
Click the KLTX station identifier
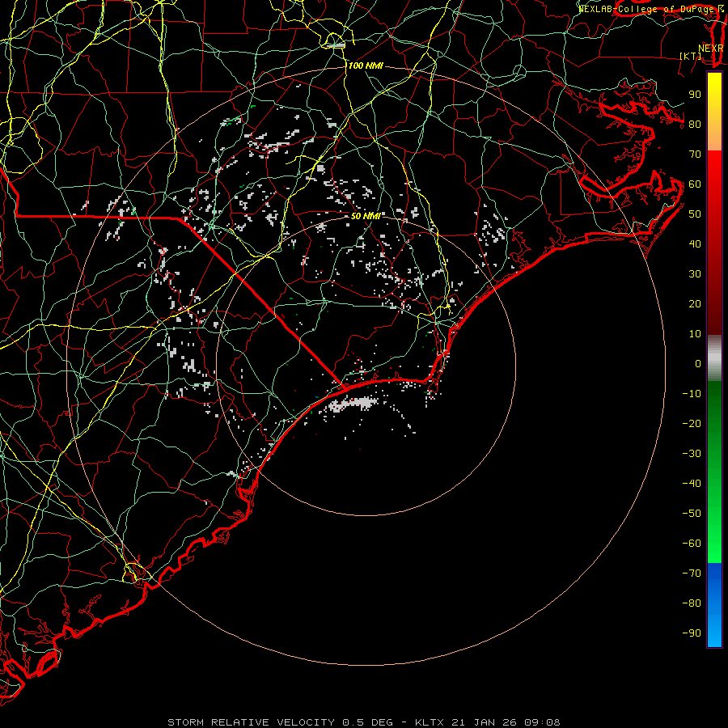coord(430,722)
